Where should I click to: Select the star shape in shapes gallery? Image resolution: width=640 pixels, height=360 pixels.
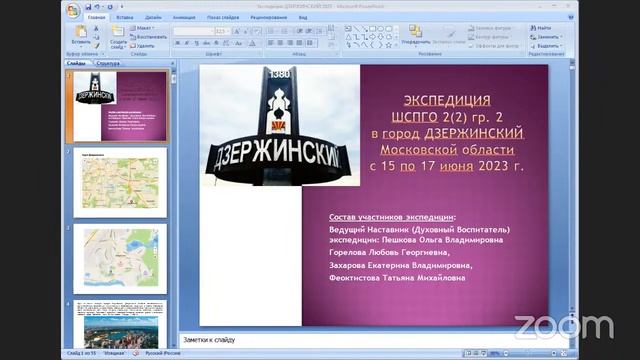[x=389, y=45]
